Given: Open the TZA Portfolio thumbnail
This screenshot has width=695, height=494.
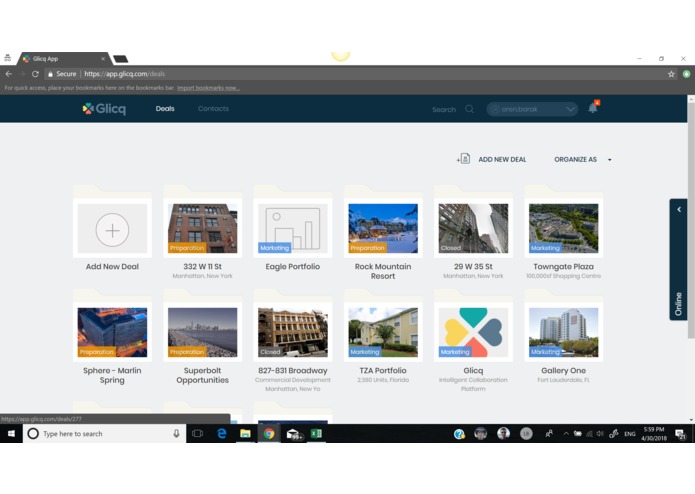Looking at the screenshot, I should click(x=383, y=332).
